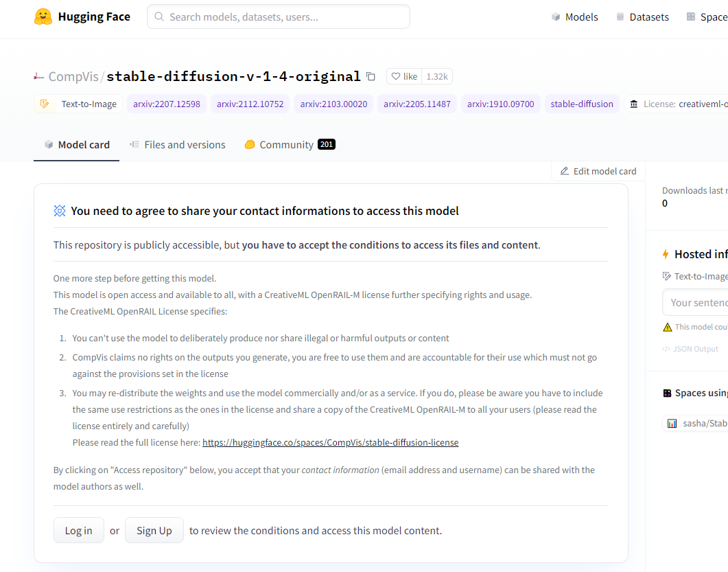Click the Models cube icon in navbar
Screen dimensions: 728x572
coord(556,16)
